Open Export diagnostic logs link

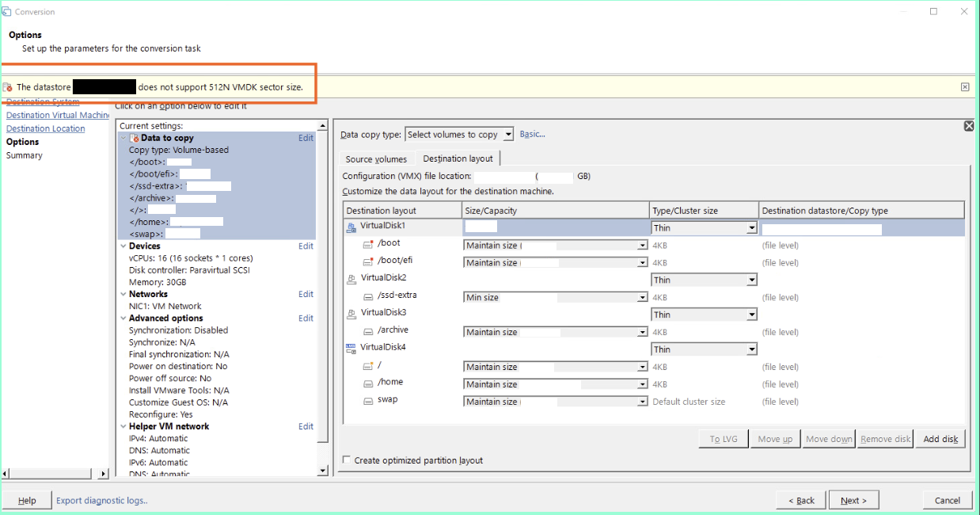click(102, 501)
